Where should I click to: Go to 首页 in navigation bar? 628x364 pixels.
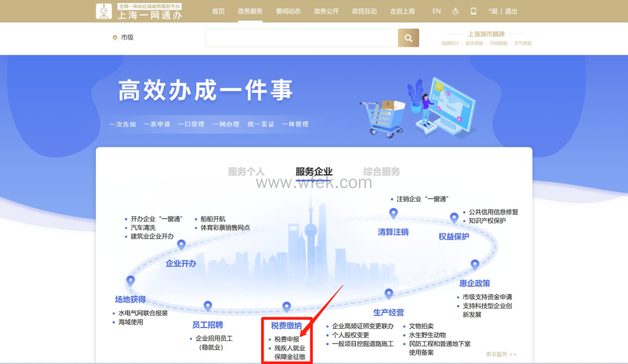(218, 11)
